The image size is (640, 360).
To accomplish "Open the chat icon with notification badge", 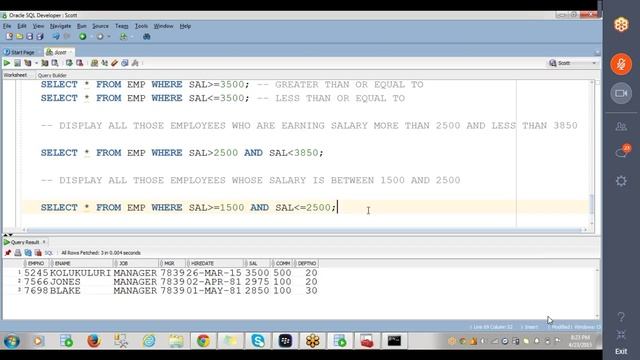I will tap(622, 152).
